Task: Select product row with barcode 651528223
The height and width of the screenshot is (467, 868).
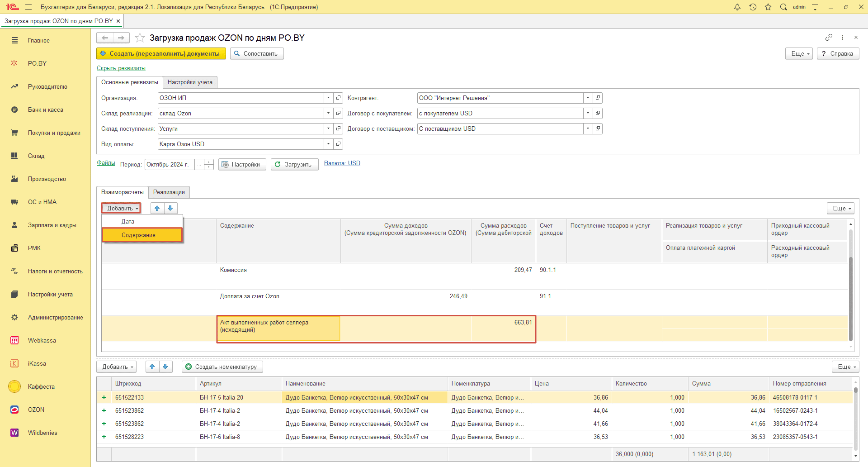Action: [x=475, y=437]
